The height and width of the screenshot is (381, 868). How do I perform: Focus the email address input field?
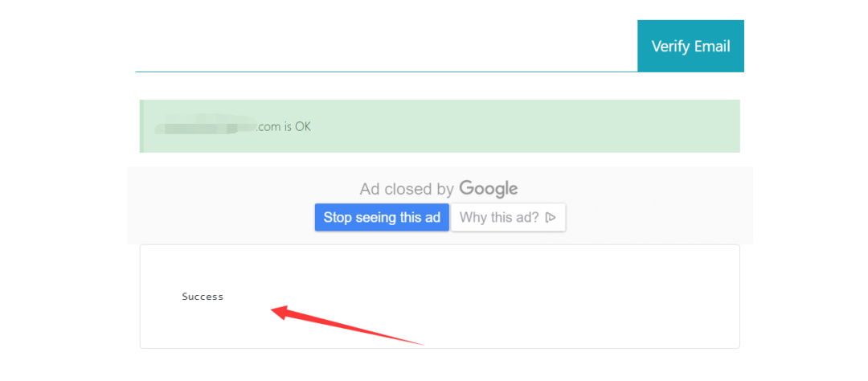[x=387, y=46]
